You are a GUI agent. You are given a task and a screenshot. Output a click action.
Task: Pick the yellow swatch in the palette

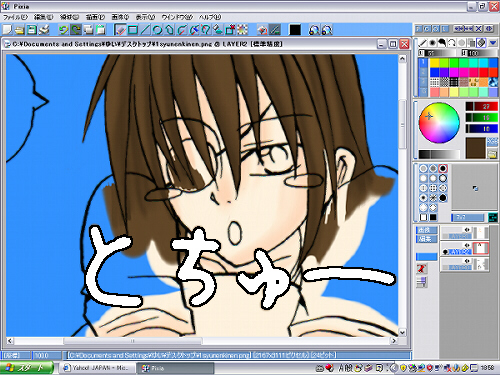pyautogui.click(x=434, y=63)
